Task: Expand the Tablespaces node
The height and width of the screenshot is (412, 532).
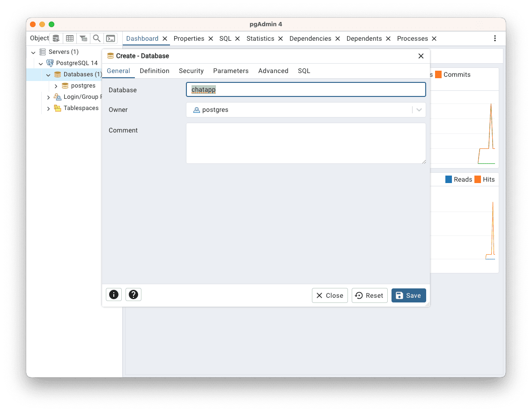Action: [x=48, y=109]
